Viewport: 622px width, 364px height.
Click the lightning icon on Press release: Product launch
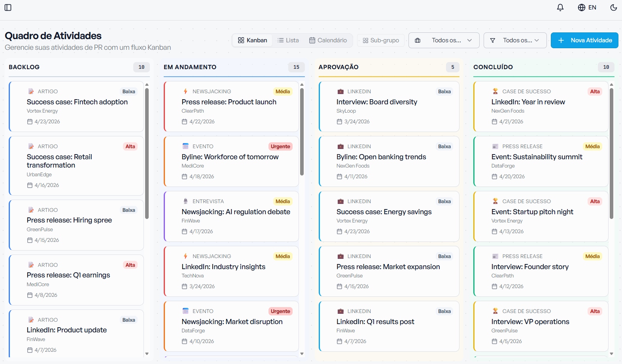(x=185, y=91)
